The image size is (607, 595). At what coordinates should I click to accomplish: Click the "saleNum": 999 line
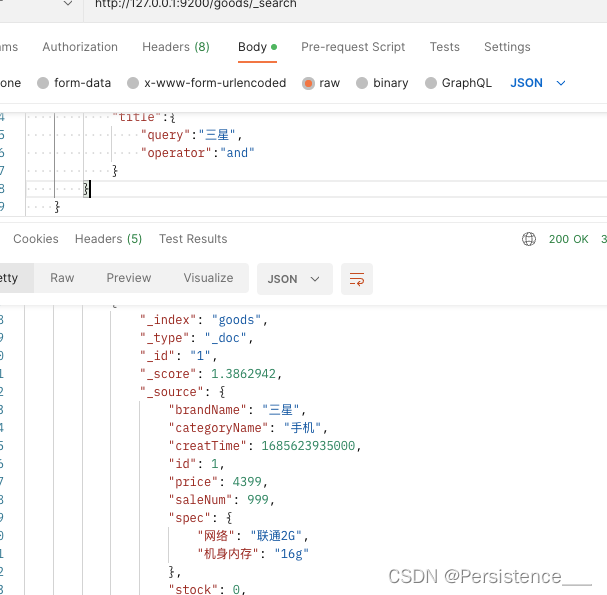(x=221, y=500)
